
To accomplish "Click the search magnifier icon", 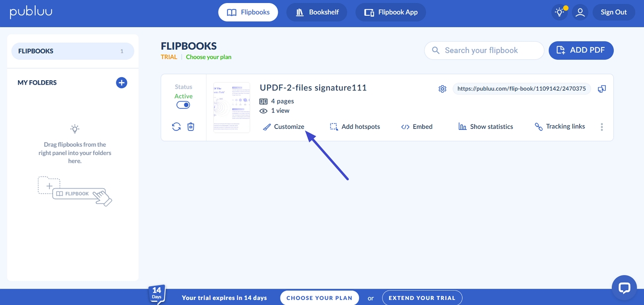I will [x=436, y=51].
